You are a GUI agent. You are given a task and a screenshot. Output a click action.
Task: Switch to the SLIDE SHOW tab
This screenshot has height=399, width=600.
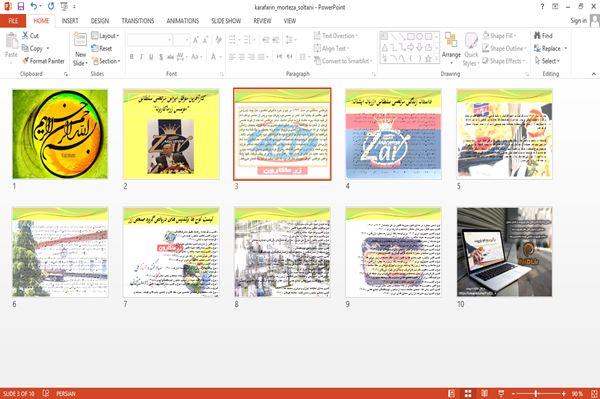(x=226, y=21)
